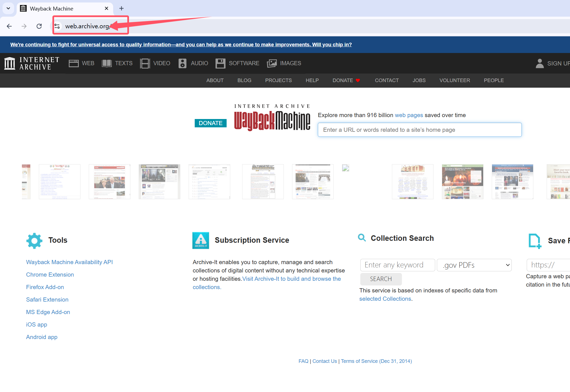Open the PROJECTS menu item
This screenshot has width=570, height=392.
tap(278, 80)
